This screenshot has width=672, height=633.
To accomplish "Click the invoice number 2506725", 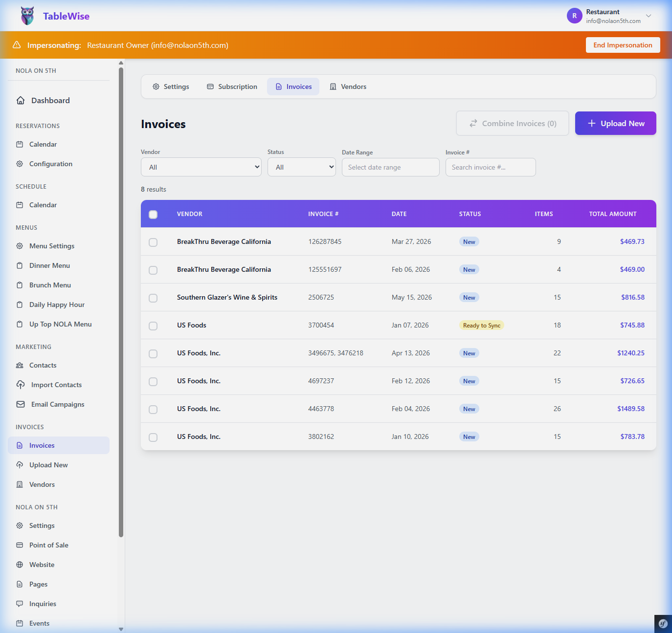I will 321,297.
